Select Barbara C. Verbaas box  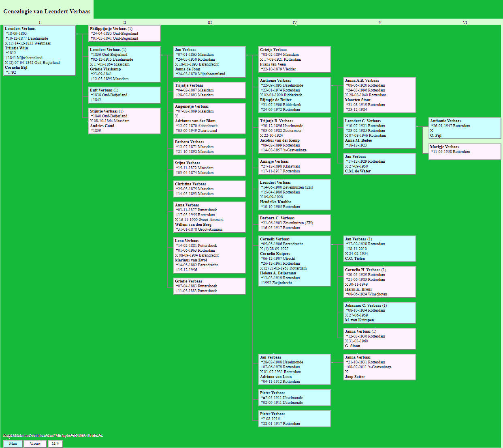click(294, 223)
